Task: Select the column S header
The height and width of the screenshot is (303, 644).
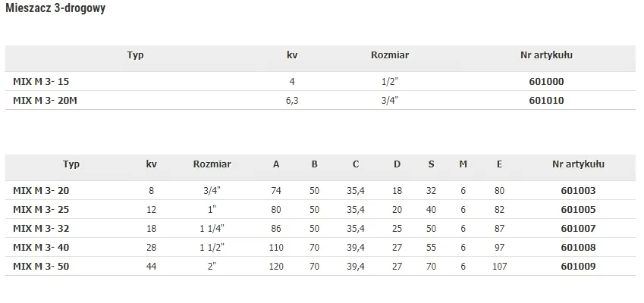Action: tap(431, 164)
